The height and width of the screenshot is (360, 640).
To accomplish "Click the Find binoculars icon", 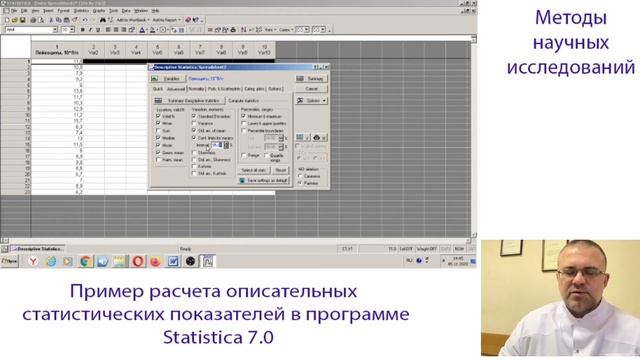I will [102, 20].
